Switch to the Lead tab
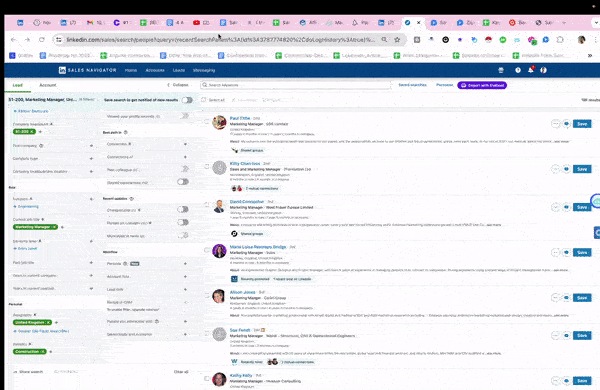 [x=18, y=85]
